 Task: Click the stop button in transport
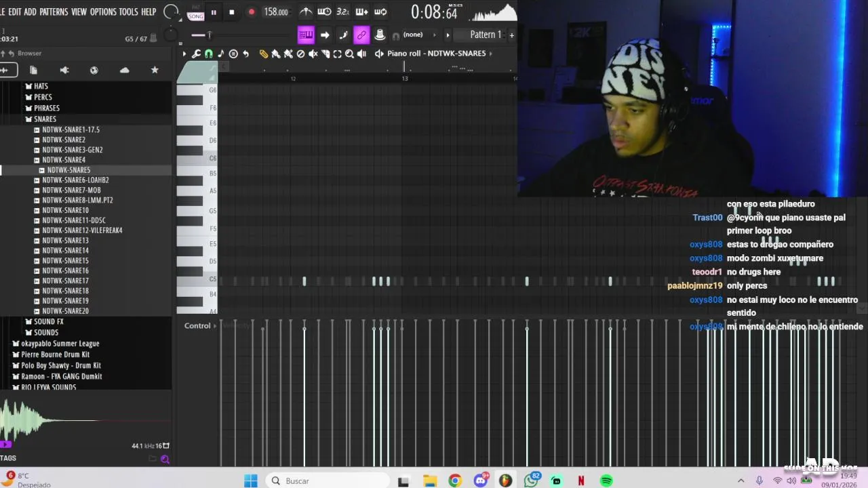coord(232,12)
